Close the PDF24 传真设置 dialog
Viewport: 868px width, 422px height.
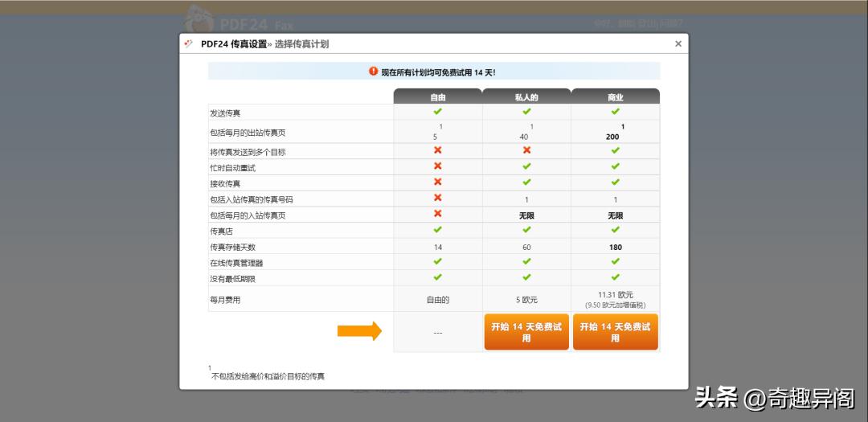pyautogui.click(x=678, y=43)
